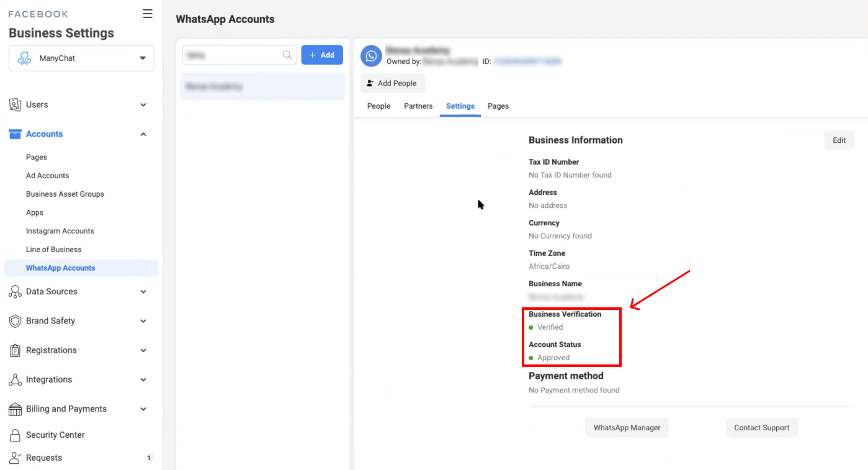Click the search magnifier icon

tap(287, 55)
